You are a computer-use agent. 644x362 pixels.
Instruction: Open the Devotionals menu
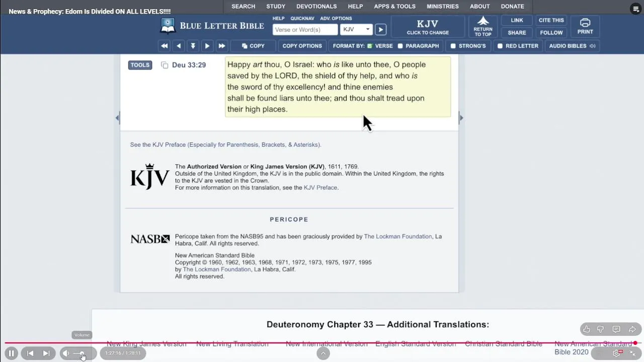[x=316, y=7]
